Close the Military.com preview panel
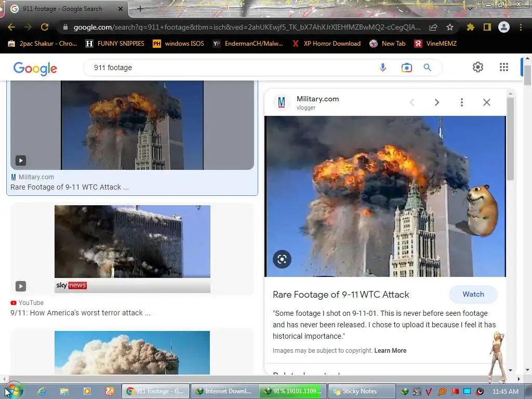 point(486,102)
